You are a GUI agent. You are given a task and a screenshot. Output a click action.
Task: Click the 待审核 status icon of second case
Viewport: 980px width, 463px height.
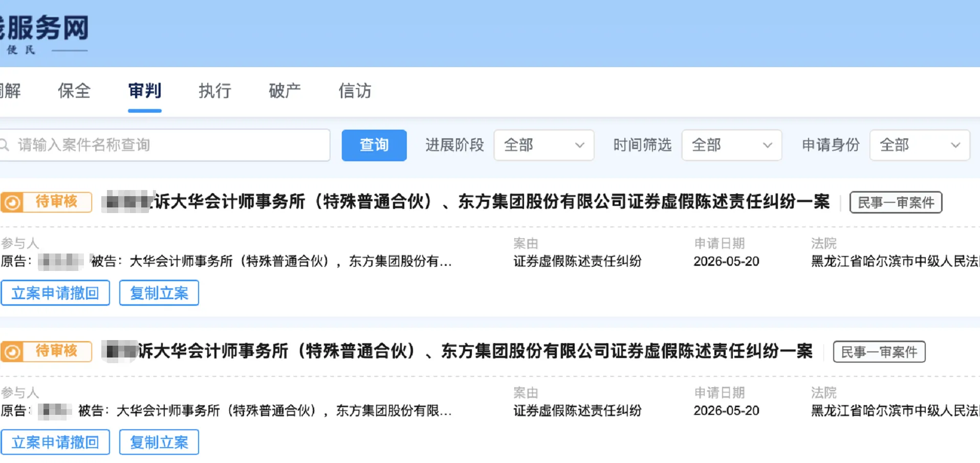pos(12,352)
